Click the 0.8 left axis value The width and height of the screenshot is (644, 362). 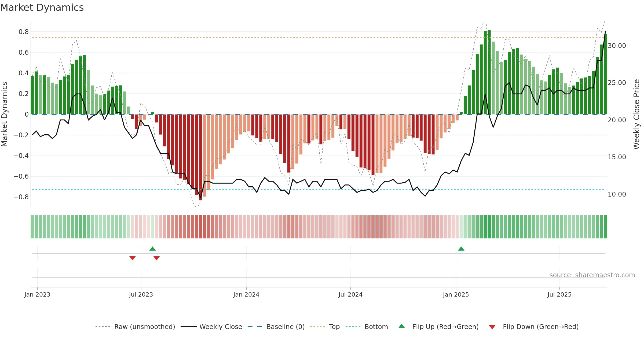pyautogui.click(x=24, y=32)
